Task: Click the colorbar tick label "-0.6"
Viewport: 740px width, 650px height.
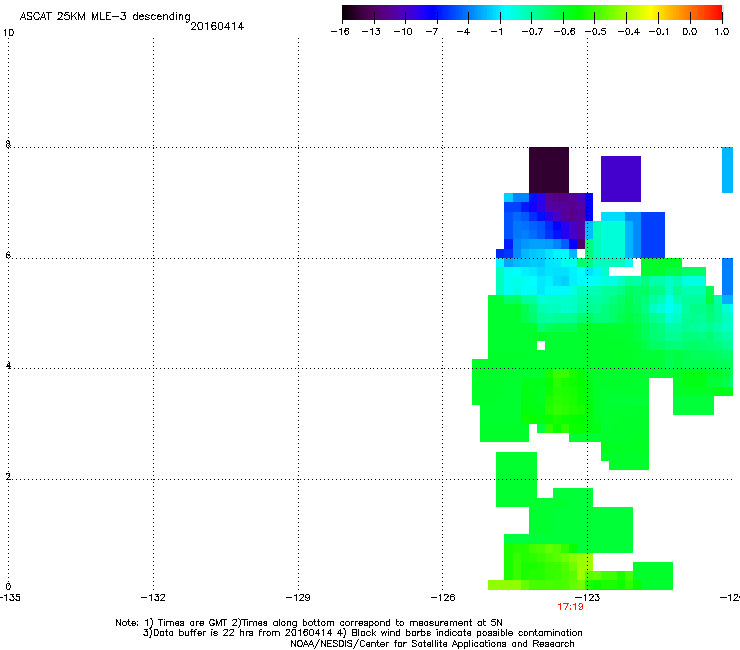Action: coord(564,32)
